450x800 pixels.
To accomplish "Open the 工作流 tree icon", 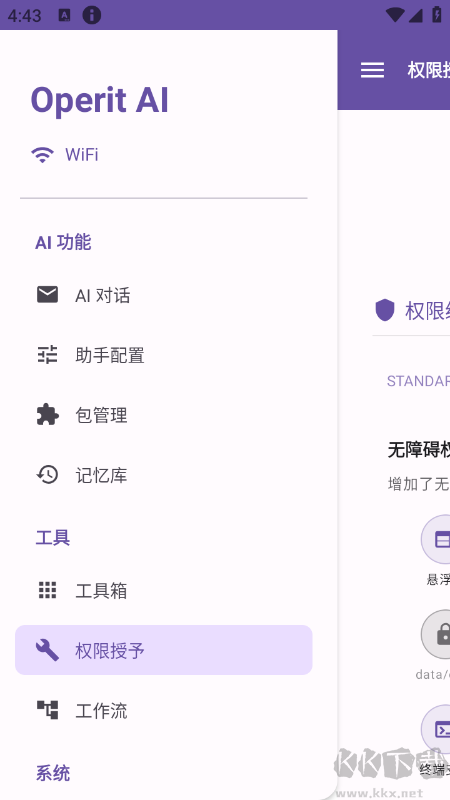I will 47,710.
